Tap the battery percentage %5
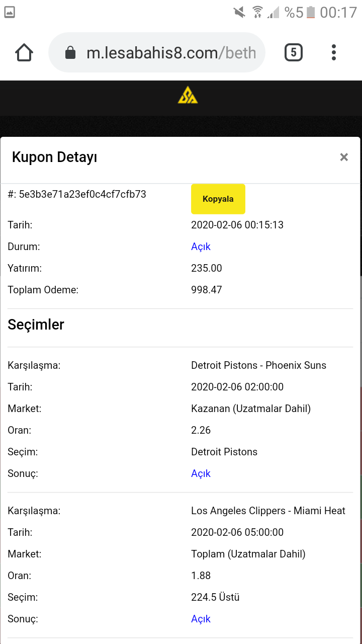The width and height of the screenshot is (362, 644). 294,12
